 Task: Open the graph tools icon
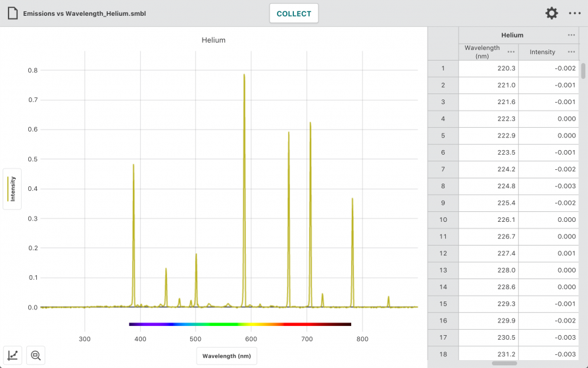12,355
